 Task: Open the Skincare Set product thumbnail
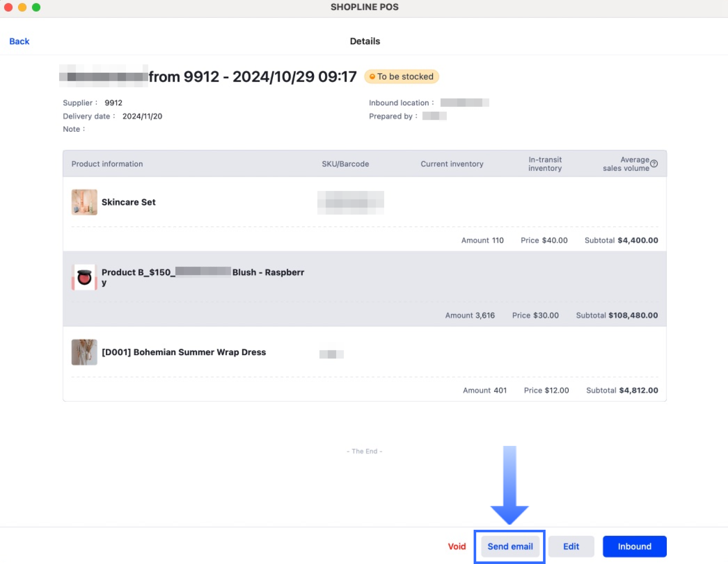pos(84,202)
